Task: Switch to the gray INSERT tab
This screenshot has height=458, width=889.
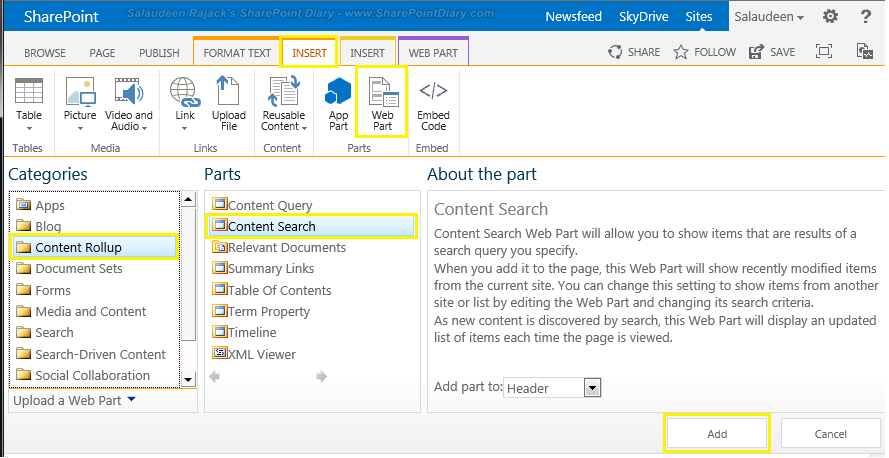Action: point(367,53)
